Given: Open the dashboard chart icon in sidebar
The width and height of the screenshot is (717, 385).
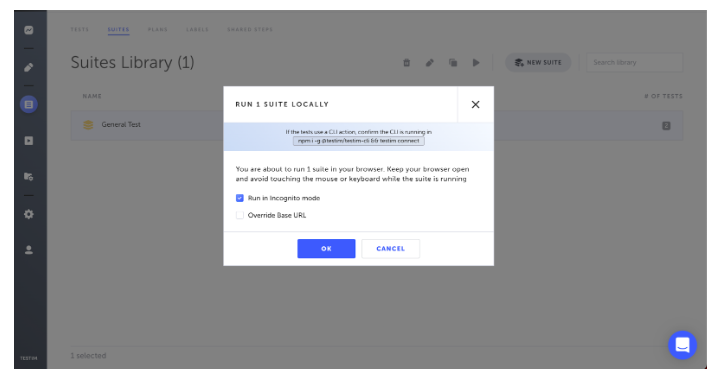Looking at the screenshot, I should (29, 30).
